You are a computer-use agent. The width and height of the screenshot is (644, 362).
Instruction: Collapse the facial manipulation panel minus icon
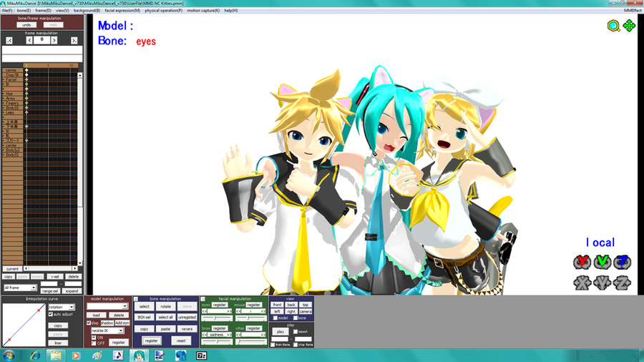[203, 299]
